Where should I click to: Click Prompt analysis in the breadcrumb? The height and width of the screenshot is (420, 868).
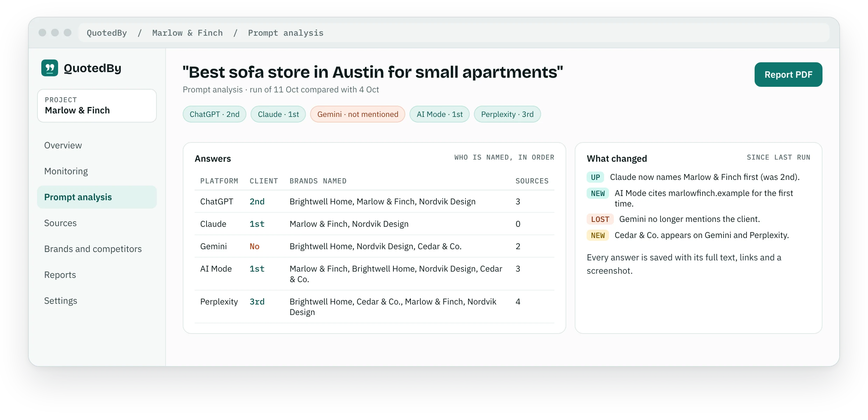tap(286, 33)
